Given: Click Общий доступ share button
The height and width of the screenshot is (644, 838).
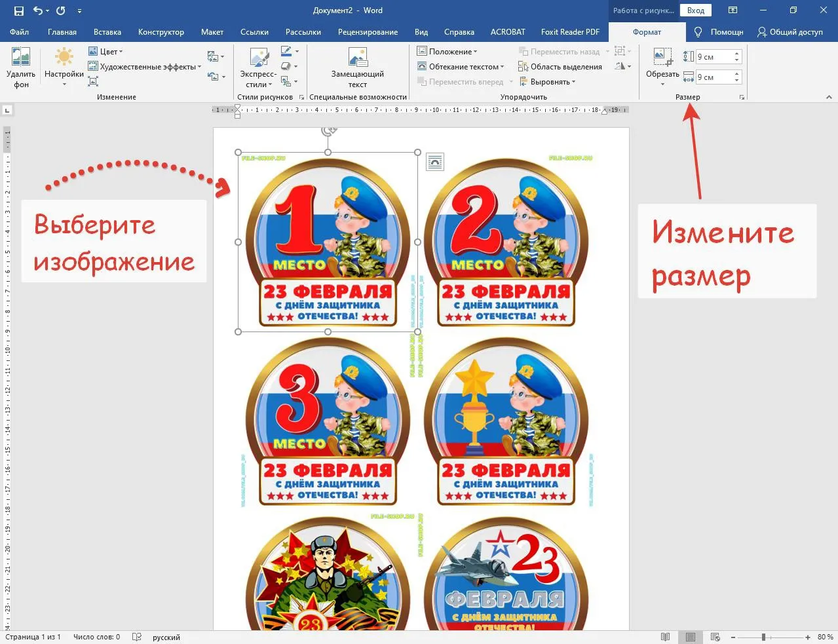Looking at the screenshot, I should click(790, 32).
